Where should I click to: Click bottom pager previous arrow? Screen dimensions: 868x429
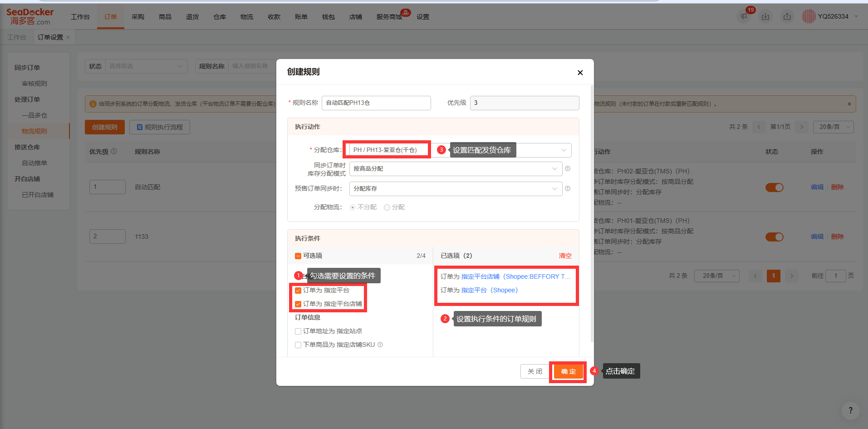[x=755, y=276]
